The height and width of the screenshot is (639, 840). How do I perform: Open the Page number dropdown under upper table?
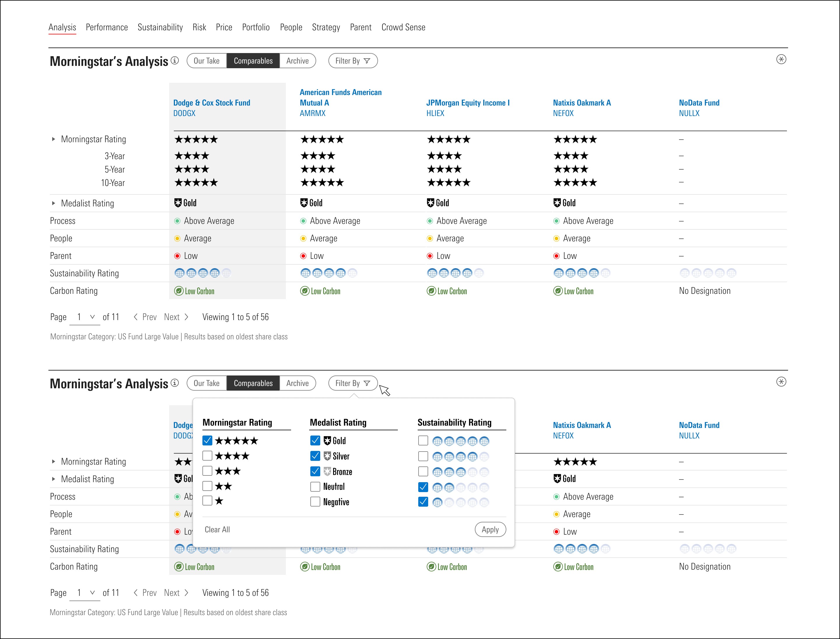(x=85, y=317)
